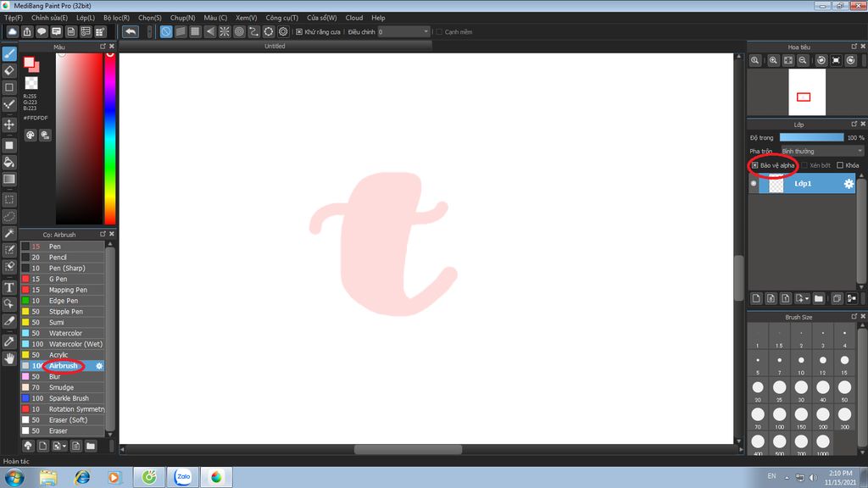Select the Eraser tool in left toolbar

tap(9, 70)
